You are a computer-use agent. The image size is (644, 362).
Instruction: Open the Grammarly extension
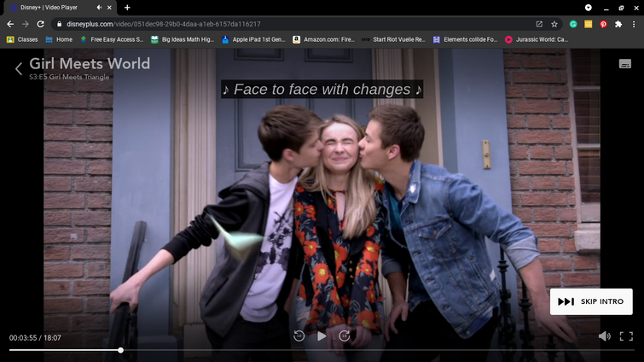coord(573,24)
